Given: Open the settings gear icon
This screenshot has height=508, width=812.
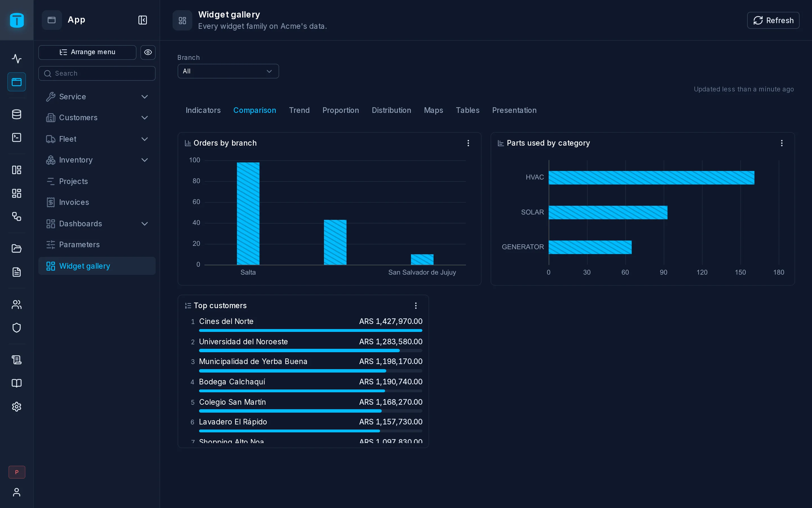Looking at the screenshot, I should tap(16, 406).
